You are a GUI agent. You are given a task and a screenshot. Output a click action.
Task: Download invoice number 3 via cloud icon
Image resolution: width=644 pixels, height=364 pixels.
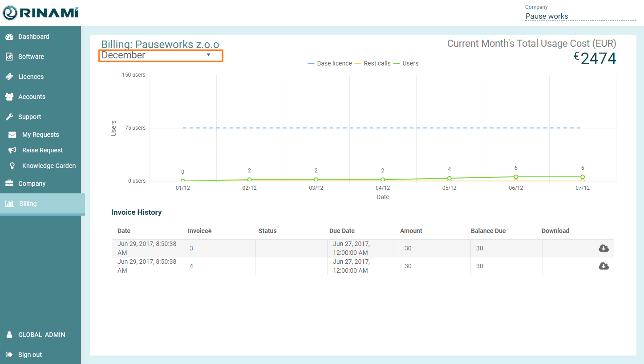[x=603, y=248]
